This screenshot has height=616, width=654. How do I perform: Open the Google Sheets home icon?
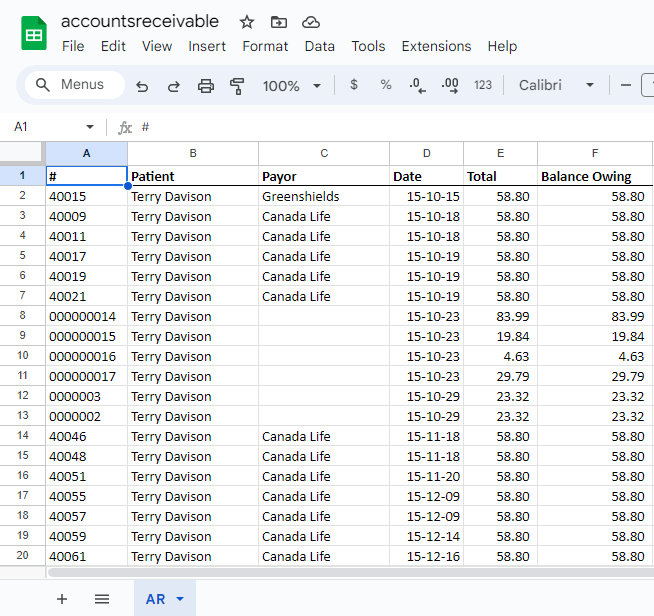coord(34,33)
